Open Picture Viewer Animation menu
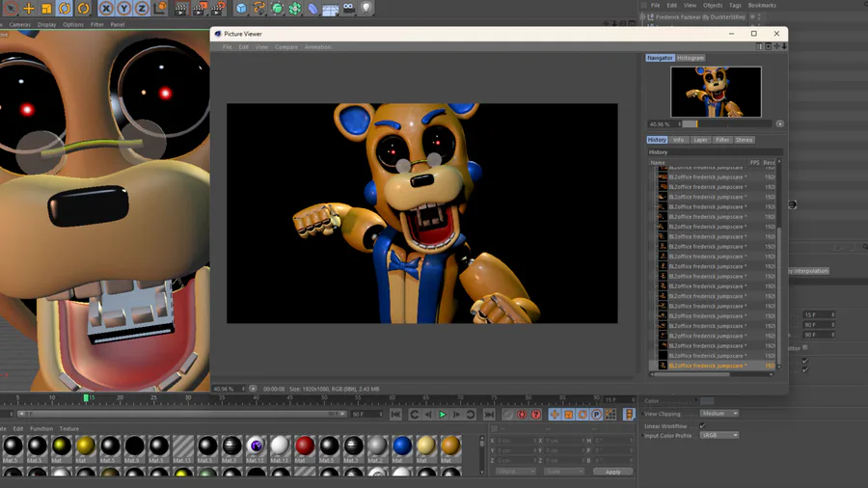Viewport: 868px width, 488px height. [x=317, y=47]
